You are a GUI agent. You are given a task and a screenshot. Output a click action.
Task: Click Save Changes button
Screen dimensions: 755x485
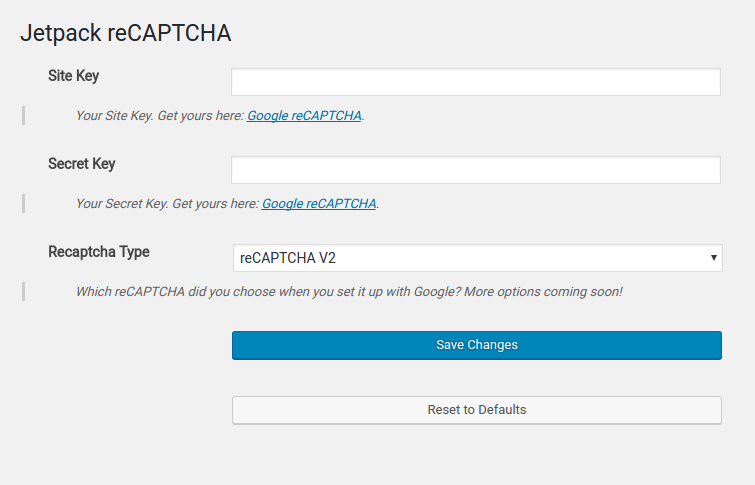tap(477, 345)
